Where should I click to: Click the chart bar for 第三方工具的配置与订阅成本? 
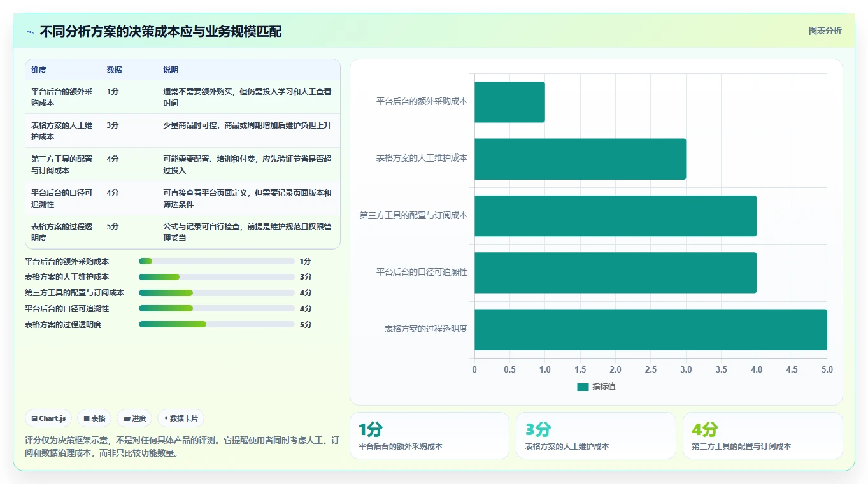point(615,216)
